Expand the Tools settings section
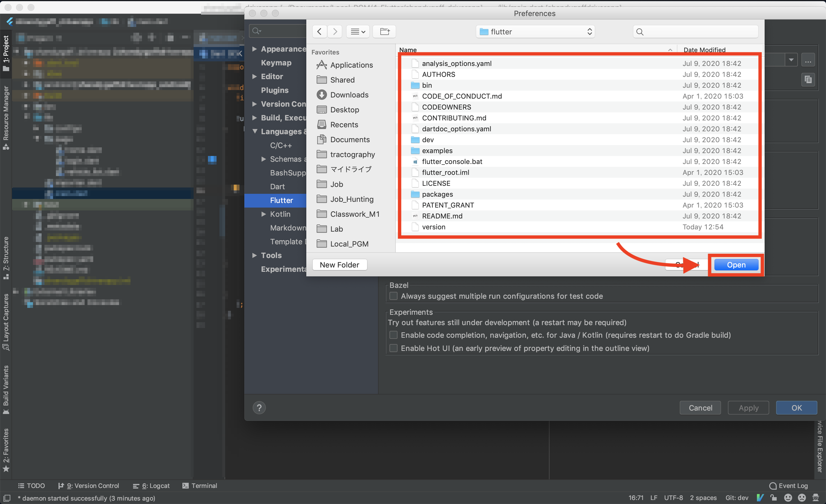 (254, 255)
